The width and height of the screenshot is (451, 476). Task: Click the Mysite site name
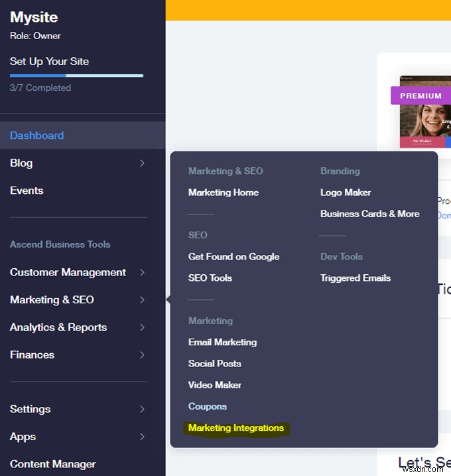point(34,17)
